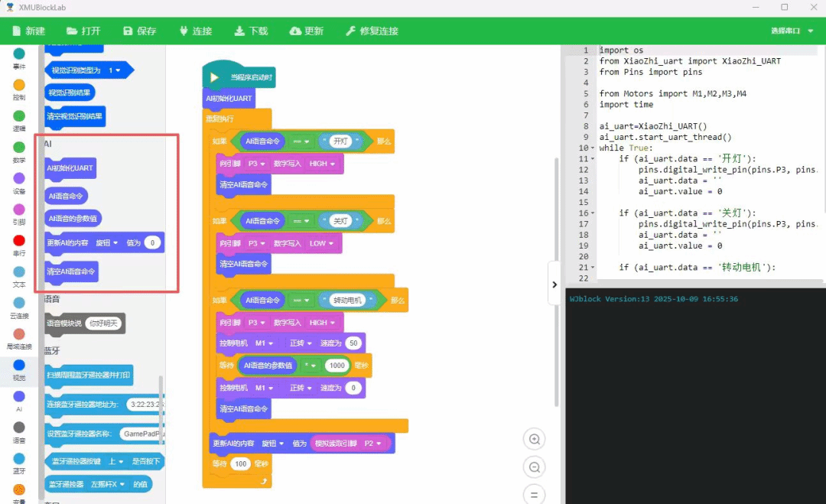Click the 新建 (New) toolbar button
Image resolution: width=826 pixels, height=504 pixels.
[x=28, y=31]
